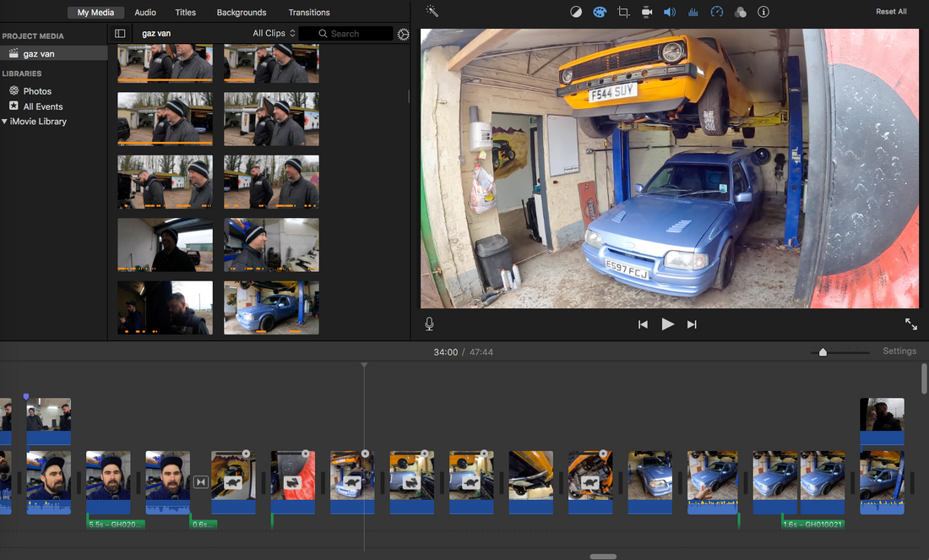Image resolution: width=929 pixels, height=560 pixels.
Task: Select All Events in libraries
Action: 43,106
